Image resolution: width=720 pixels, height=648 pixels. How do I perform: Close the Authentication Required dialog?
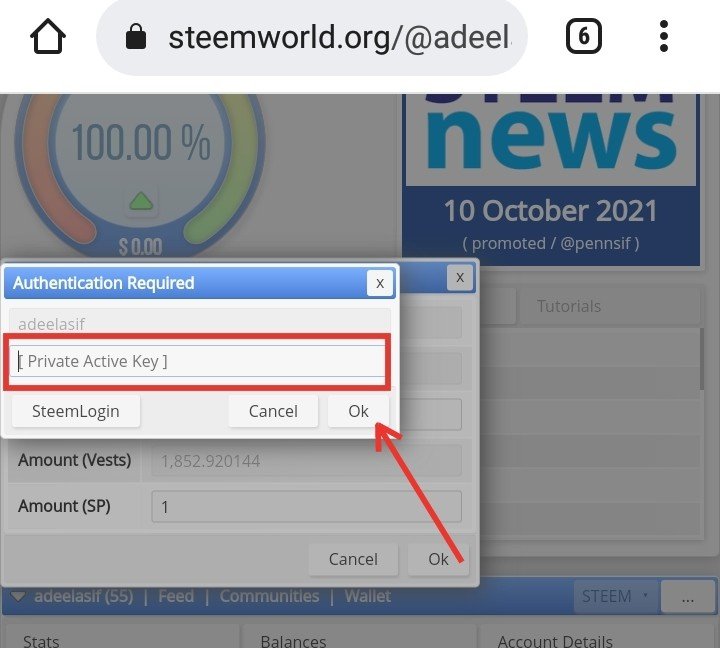[x=380, y=283]
